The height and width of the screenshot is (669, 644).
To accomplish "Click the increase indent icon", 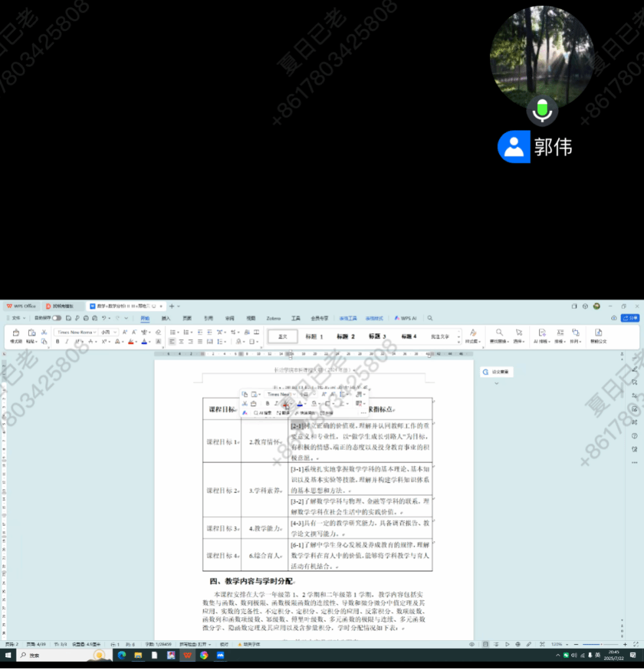I will [x=209, y=332].
